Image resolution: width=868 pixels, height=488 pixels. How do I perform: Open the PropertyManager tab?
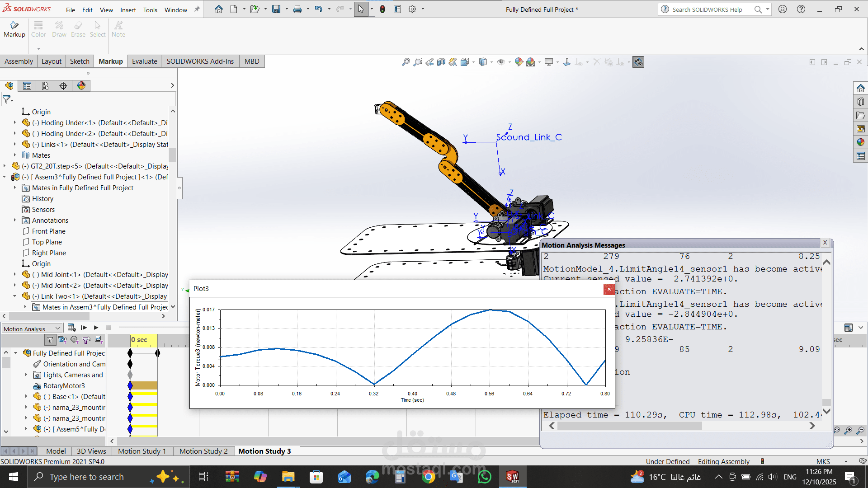click(x=27, y=86)
